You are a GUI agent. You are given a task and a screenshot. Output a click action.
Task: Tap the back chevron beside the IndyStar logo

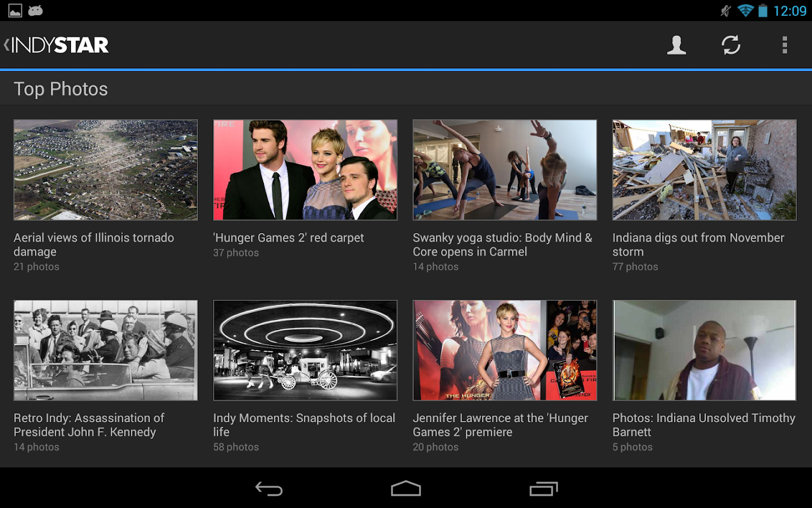pos(6,45)
